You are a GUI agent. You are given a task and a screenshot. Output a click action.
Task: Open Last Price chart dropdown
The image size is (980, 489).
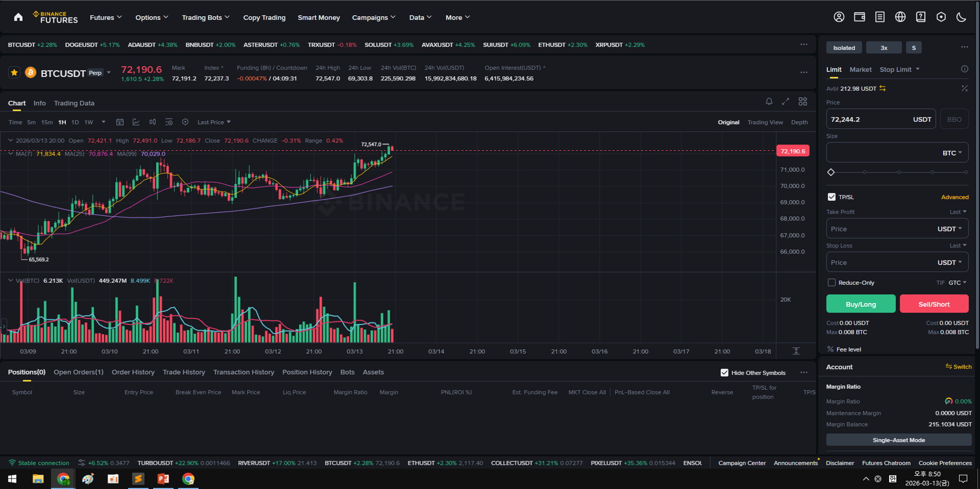click(x=214, y=122)
